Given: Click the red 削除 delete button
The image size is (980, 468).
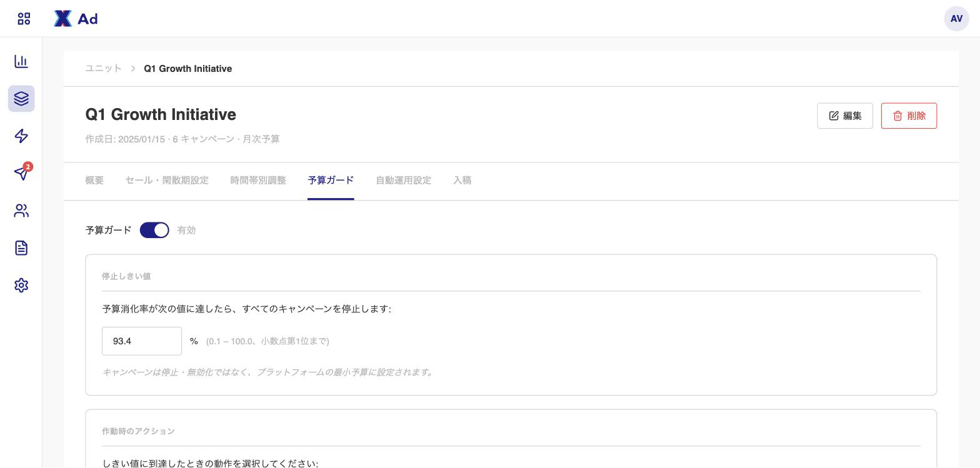Looking at the screenshot, I should tap(909, 116).
